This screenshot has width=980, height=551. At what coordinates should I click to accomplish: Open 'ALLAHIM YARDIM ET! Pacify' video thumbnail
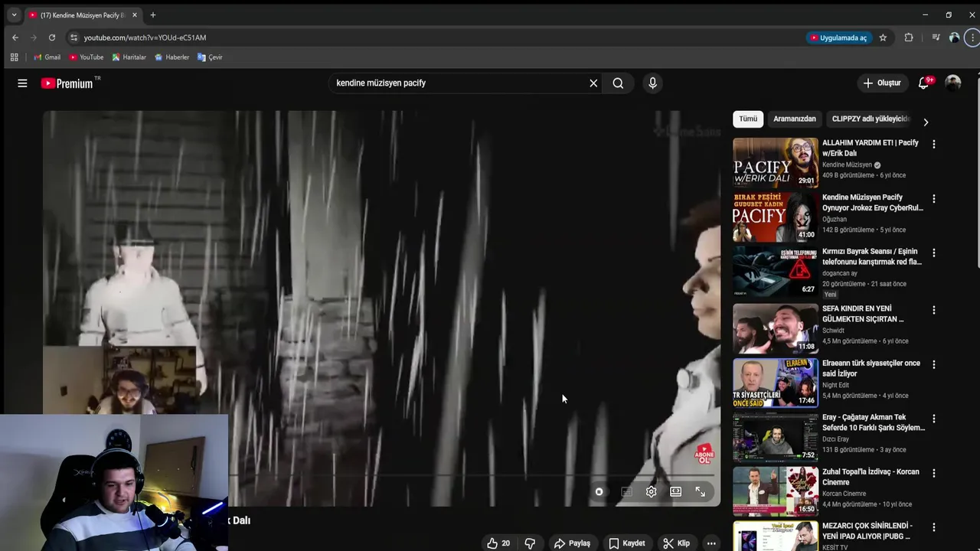coord(775,162)
